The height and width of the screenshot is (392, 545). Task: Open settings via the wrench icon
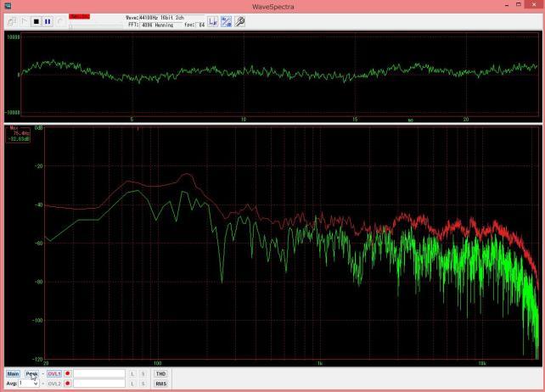tap(240, 21)
